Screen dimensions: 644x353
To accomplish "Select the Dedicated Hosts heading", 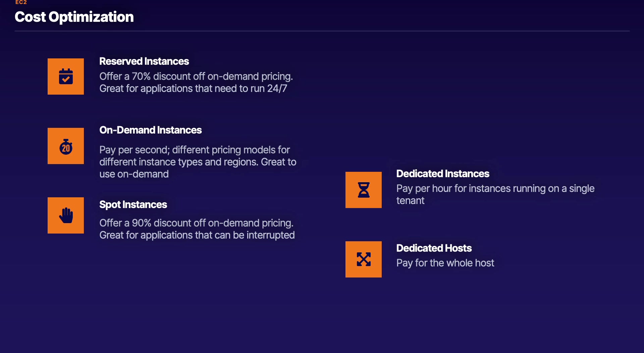I will [434, 248].
